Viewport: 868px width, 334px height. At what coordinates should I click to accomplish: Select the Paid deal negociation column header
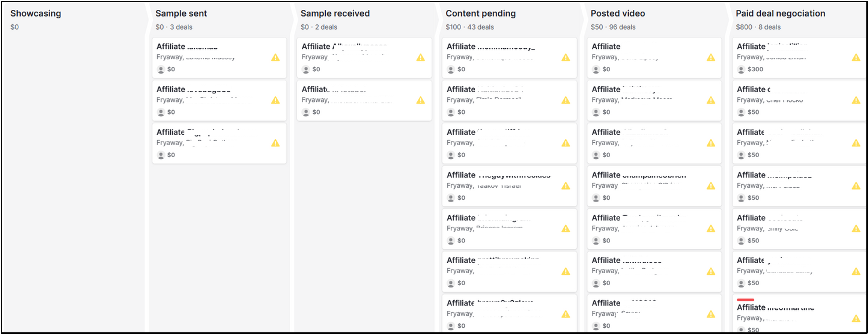click(780, 13)
